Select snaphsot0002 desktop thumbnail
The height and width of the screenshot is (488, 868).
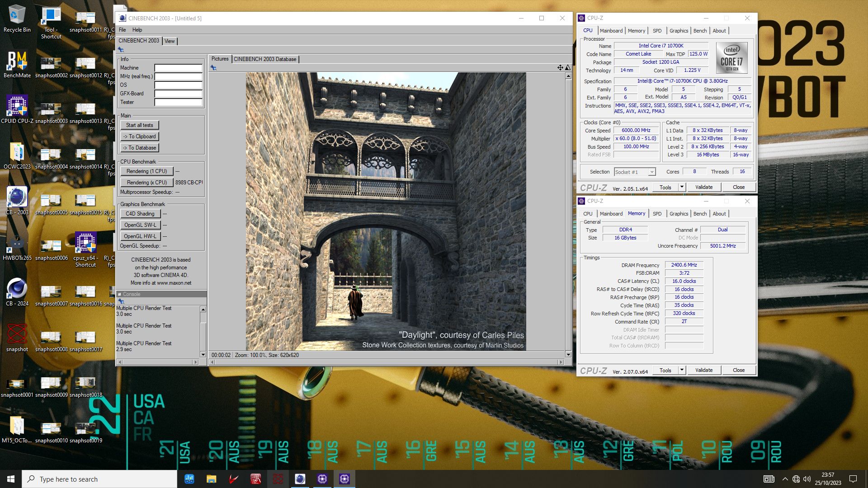[51, 68]
